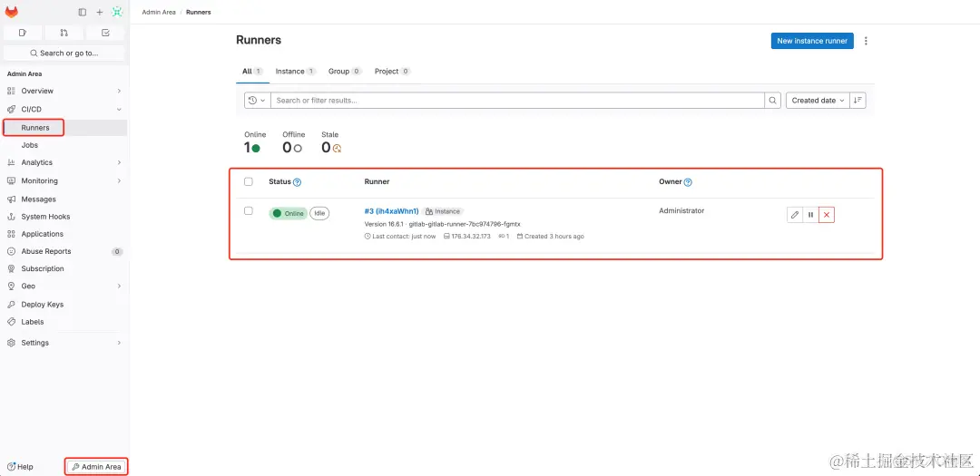Collapse the CI/CD section
Image resolution: width=980 pixels, height=476 pixels.
65,110
